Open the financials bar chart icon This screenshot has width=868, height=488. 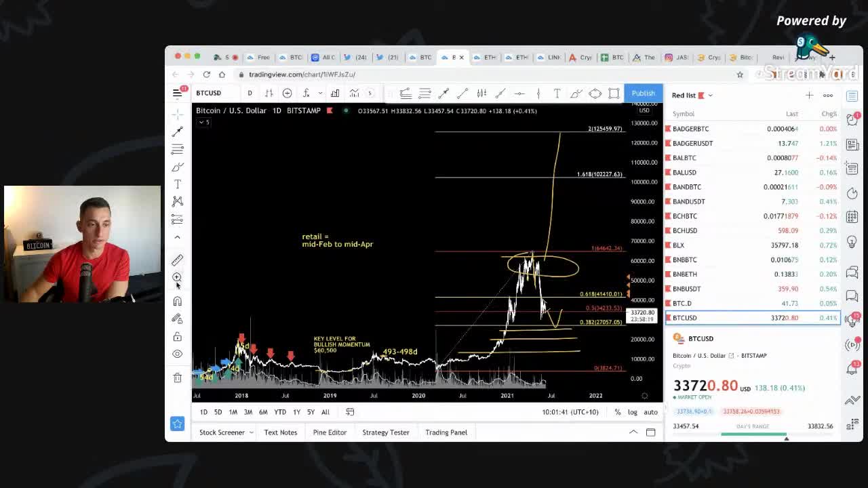click(x=335, y=93)
